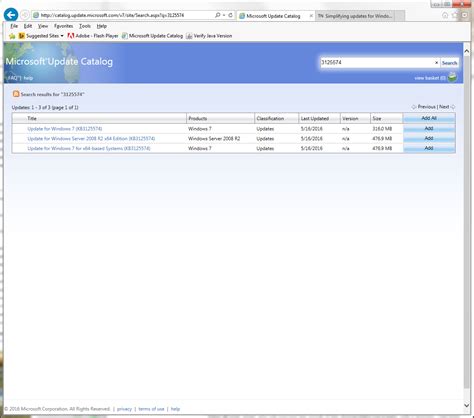Click the browser back arrow button

point(11,15)
